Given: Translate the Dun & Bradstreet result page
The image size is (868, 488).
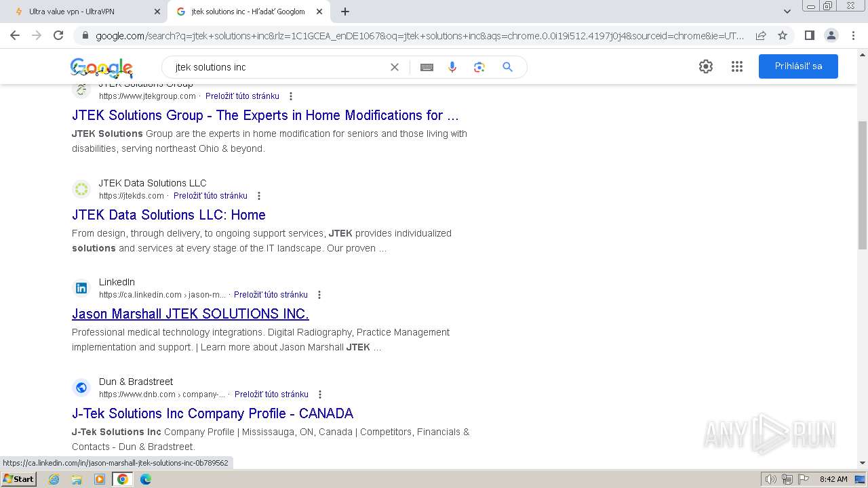Looking at the screenshot, I should click(x=271, y=394).
